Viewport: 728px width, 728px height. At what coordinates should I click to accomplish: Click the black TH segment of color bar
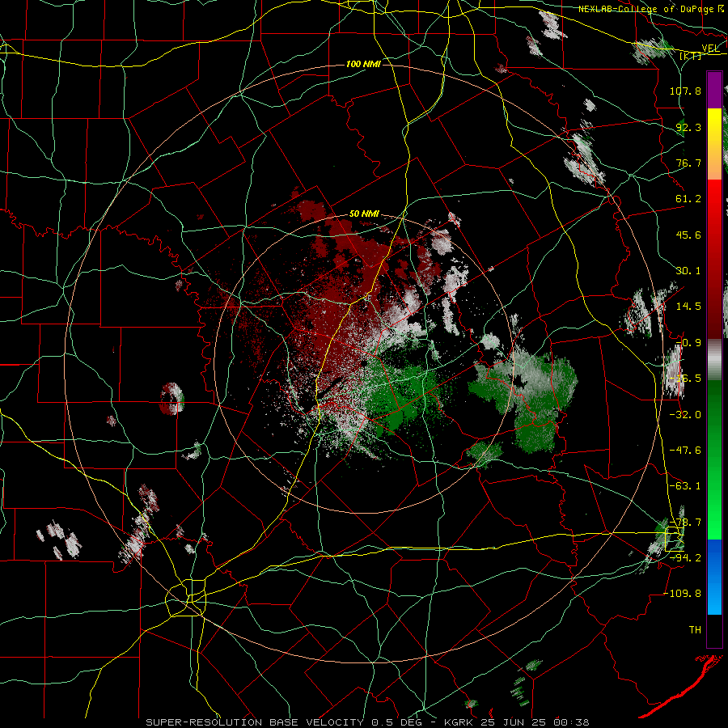pyautogui.click(x=714, y=630)
